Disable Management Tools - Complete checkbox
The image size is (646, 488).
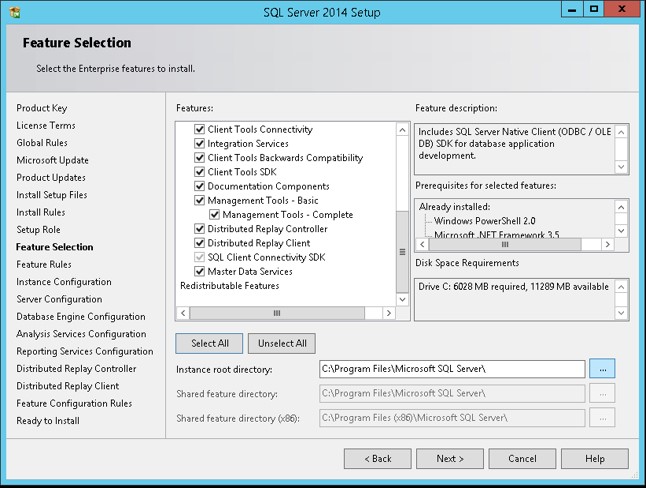pos(215,215)
